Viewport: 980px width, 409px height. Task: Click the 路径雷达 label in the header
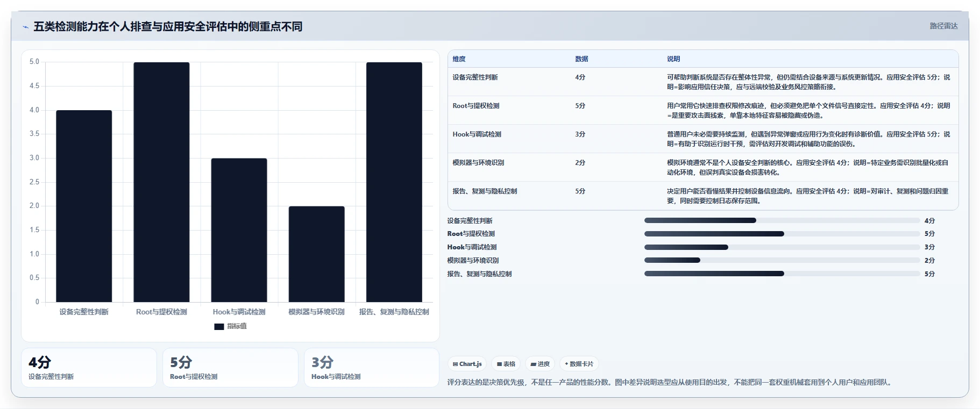tap(943, 26)
